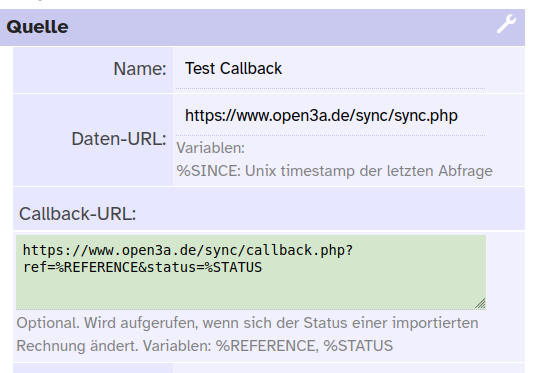This screenshot has width=536, height=373.
Task: Click the Name field containing Test Callback
Action: coord(330,69)
